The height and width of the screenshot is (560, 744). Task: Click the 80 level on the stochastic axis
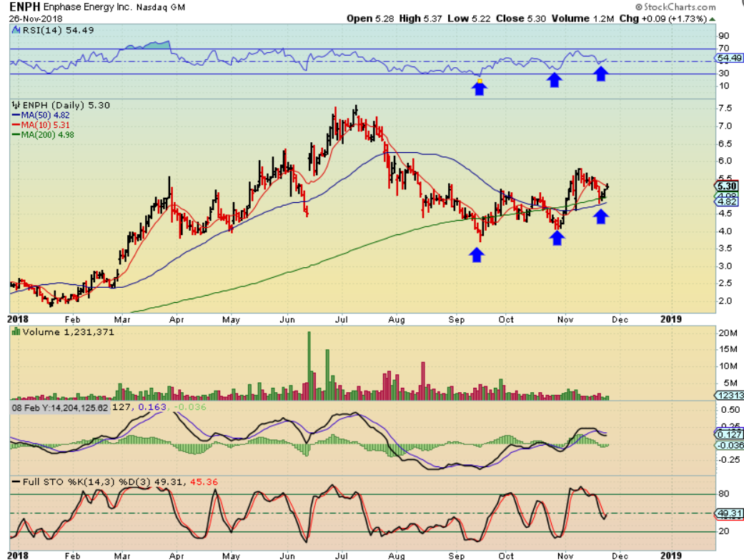(x=724, y=494)
